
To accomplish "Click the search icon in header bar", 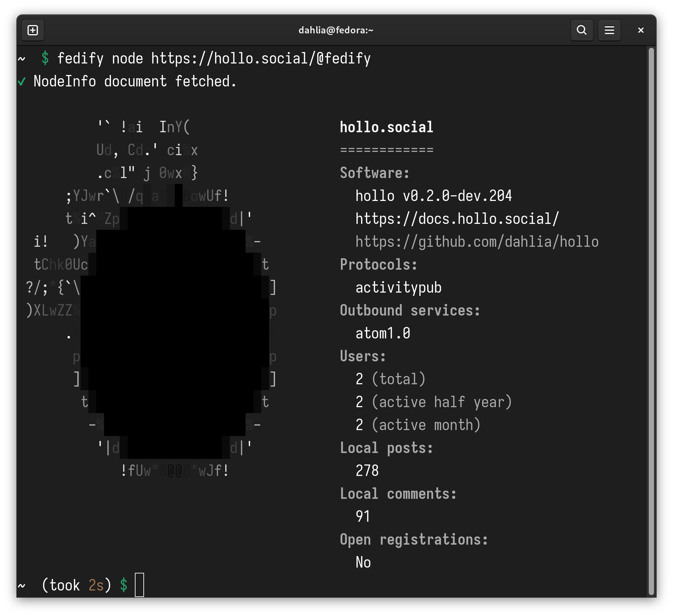I will (x=582, y=30).
